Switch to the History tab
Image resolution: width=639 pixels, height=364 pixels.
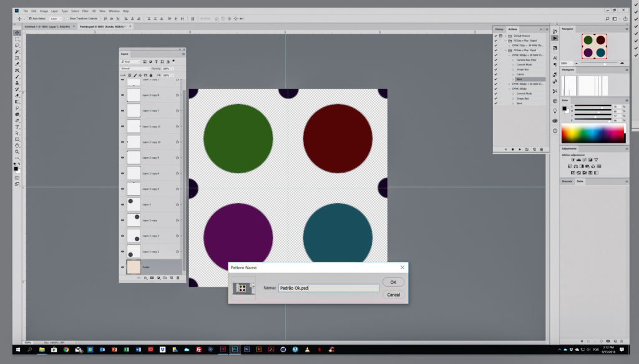pyautogui.click(x=500, y=29)
